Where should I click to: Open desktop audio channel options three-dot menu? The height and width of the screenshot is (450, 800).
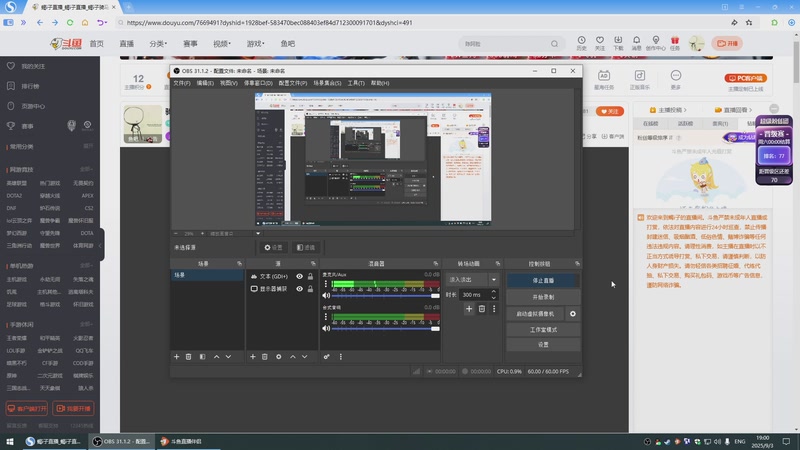point(326,317)
